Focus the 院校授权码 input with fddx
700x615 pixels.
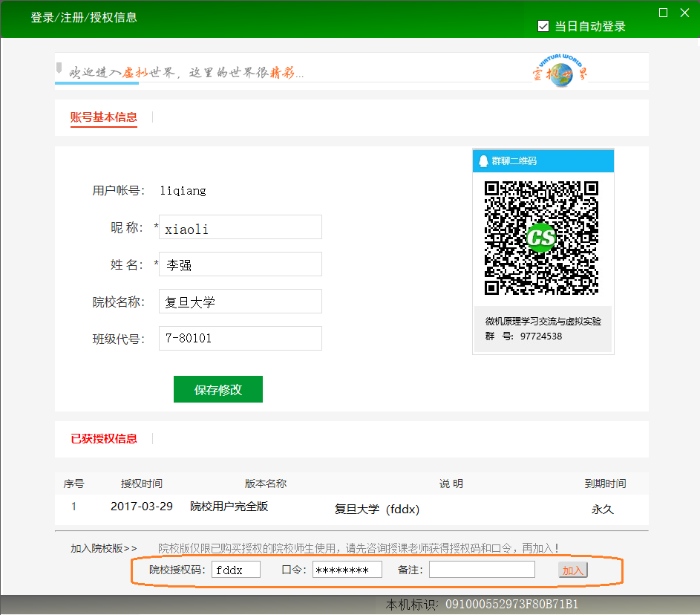236,570
